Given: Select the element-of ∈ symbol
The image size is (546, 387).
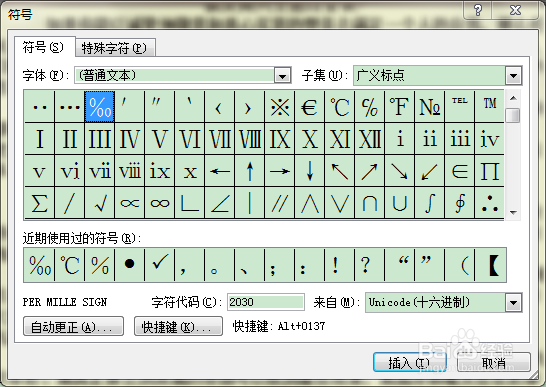Looking at the screenshot, I should (x=459, y=171).
